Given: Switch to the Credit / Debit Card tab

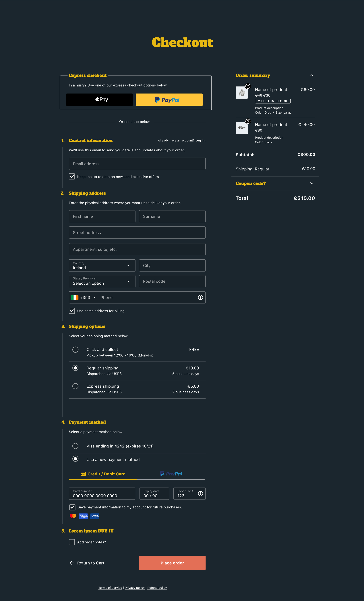Looking at the screenshot, I should click(x=103, y=474).
